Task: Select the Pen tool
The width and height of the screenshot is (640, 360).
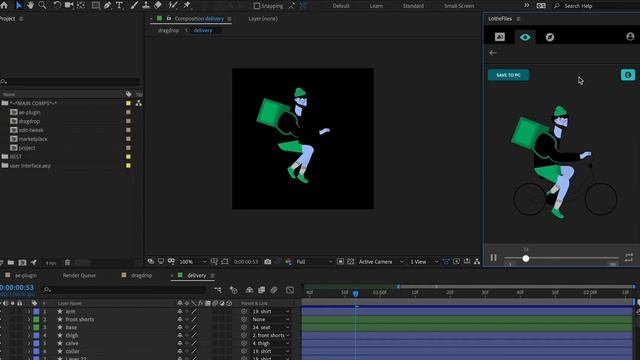Action: pyautogui.click(x=107, y=5)
